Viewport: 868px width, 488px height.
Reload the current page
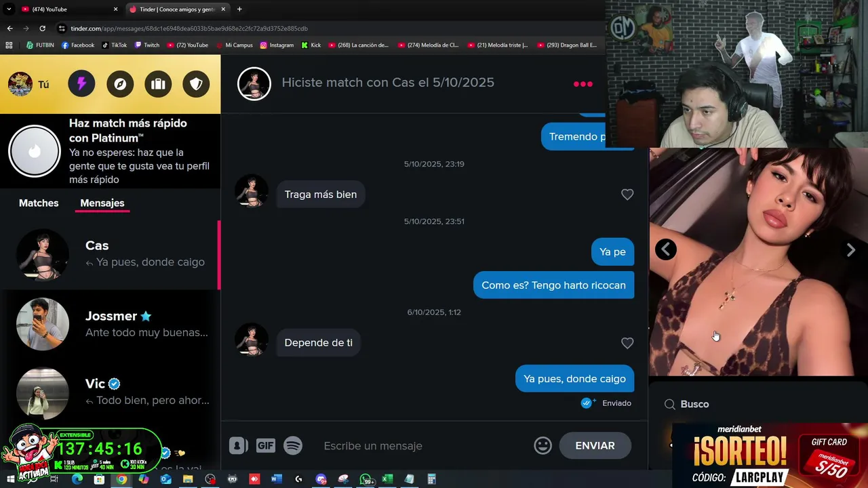(x=42, y=28)
